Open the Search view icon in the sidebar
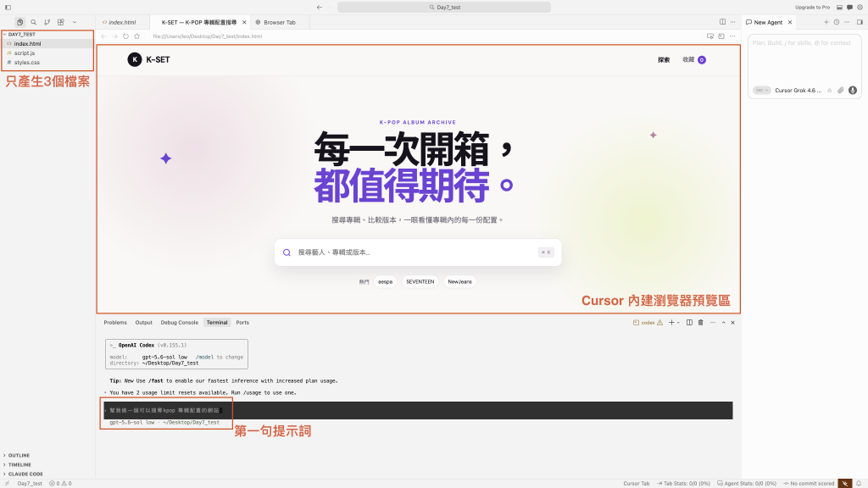 tap(33, 22)
